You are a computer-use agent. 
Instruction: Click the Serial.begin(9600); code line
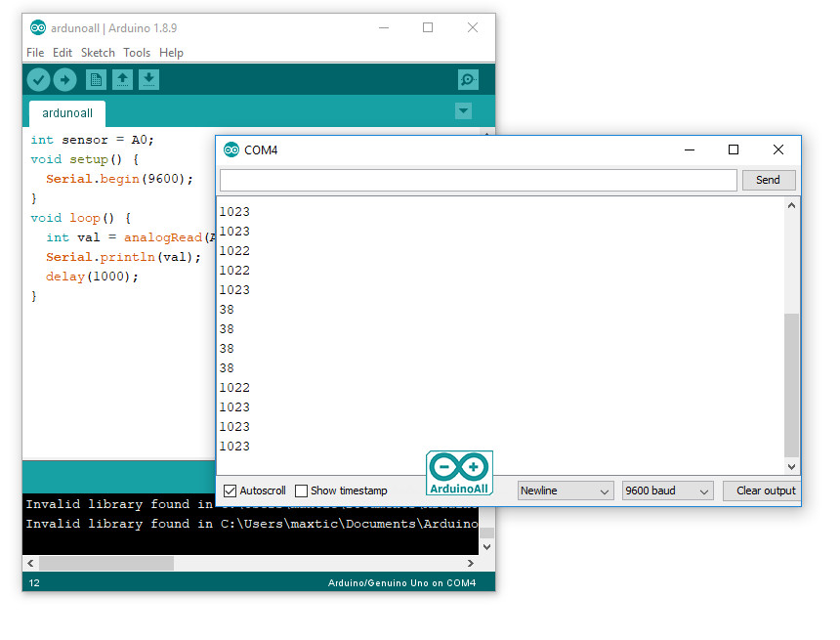[119, 179]
